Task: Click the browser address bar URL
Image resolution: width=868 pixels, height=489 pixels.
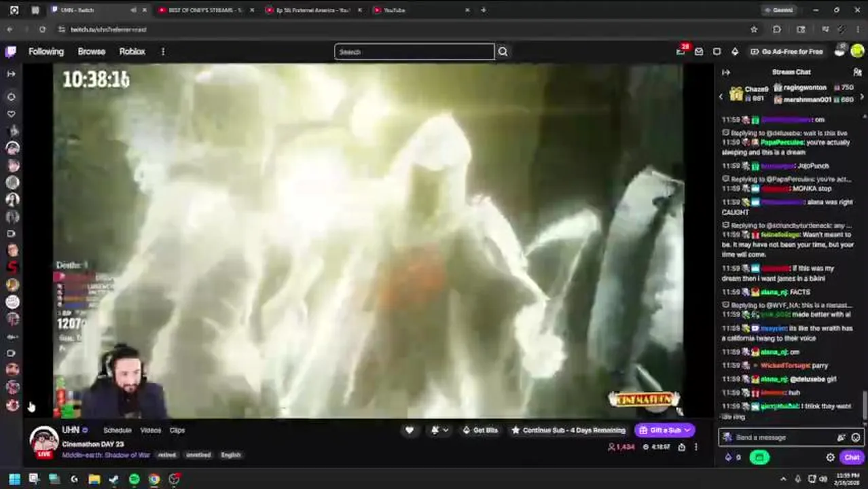Action: (109, 30)
